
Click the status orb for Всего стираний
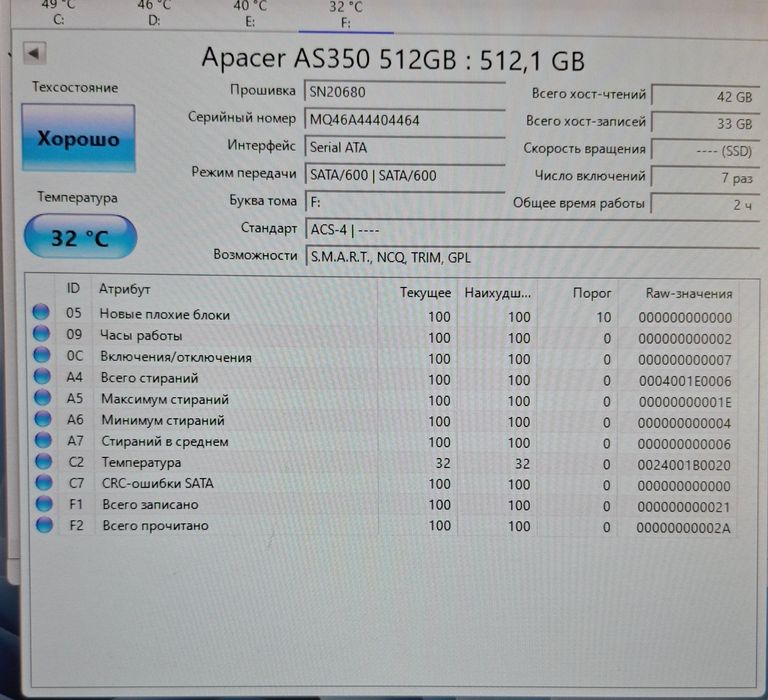click(42, 376)
